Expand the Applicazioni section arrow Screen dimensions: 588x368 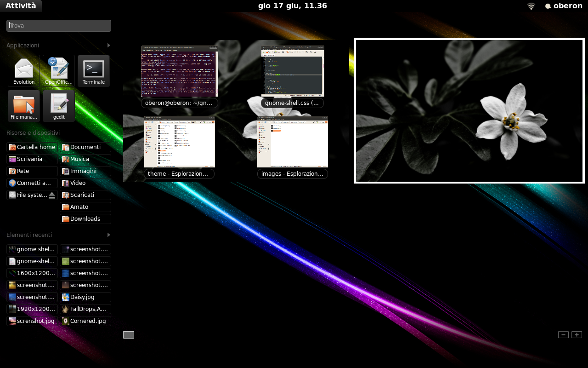tap(109, 46)
